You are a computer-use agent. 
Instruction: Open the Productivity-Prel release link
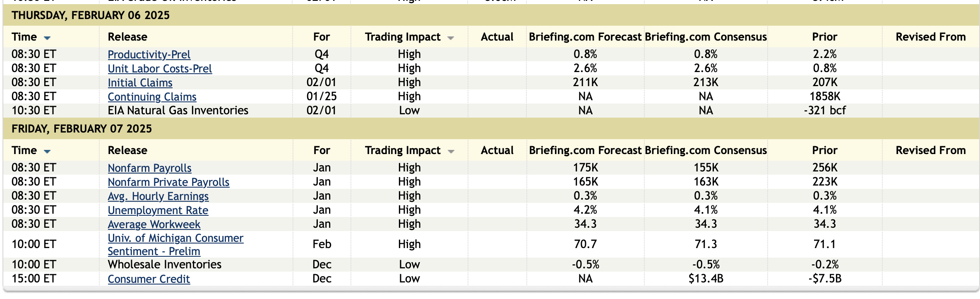(x=149, y=55)
